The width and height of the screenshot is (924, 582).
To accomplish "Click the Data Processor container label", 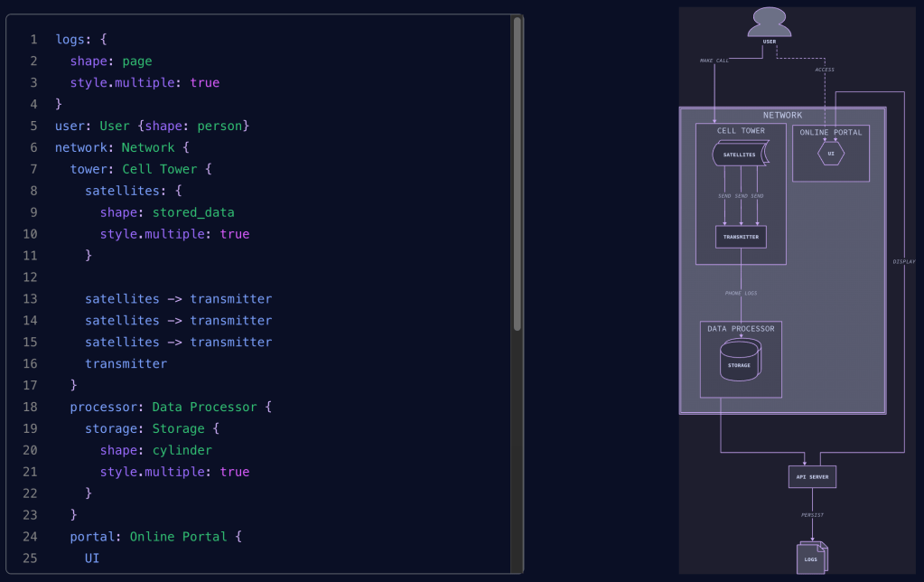I will click(741, 329).
